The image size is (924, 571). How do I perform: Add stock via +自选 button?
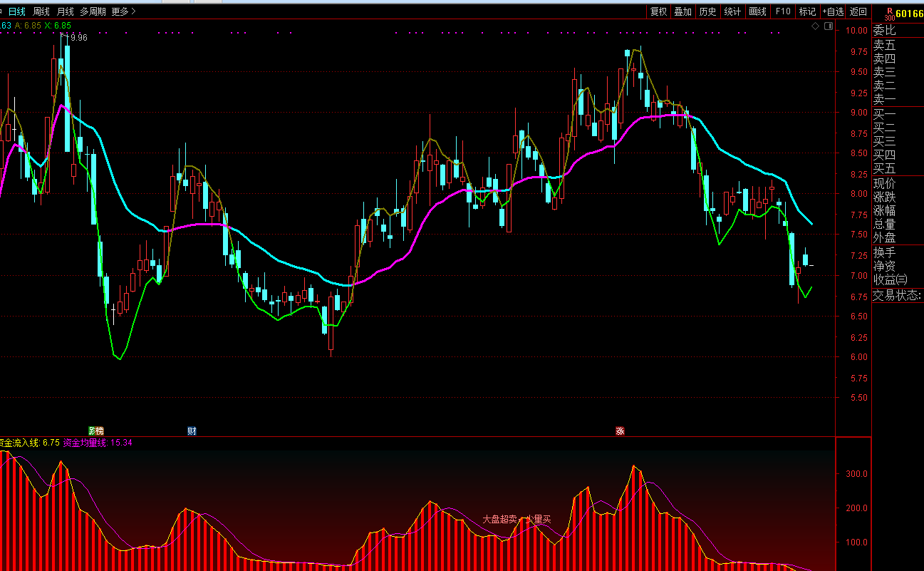coord(833,11)
